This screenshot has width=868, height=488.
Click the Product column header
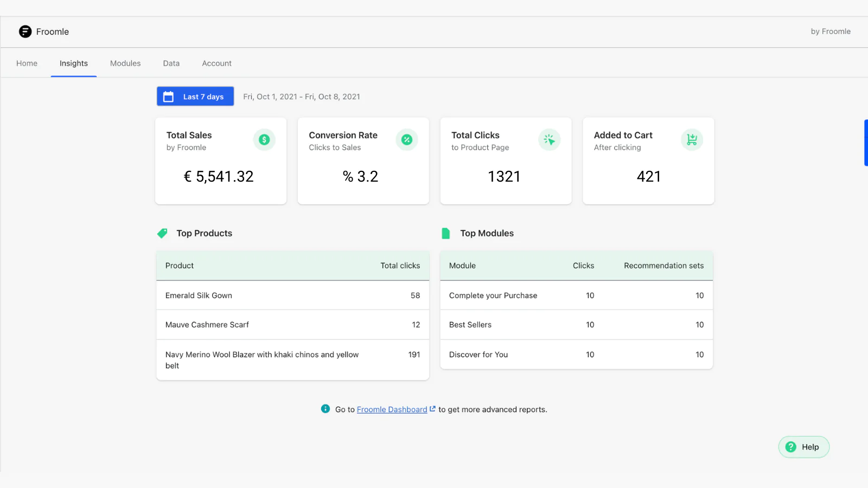coord(180,266)
